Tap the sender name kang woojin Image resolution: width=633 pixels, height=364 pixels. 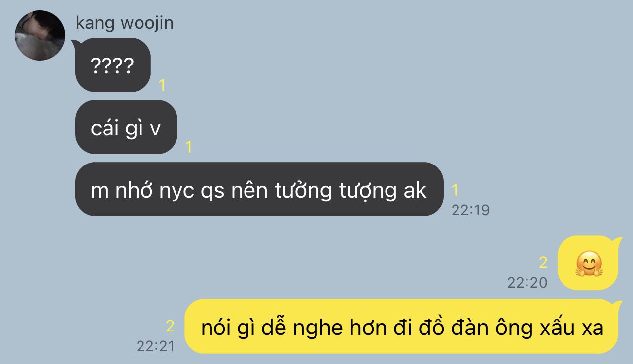click(125, 23)
